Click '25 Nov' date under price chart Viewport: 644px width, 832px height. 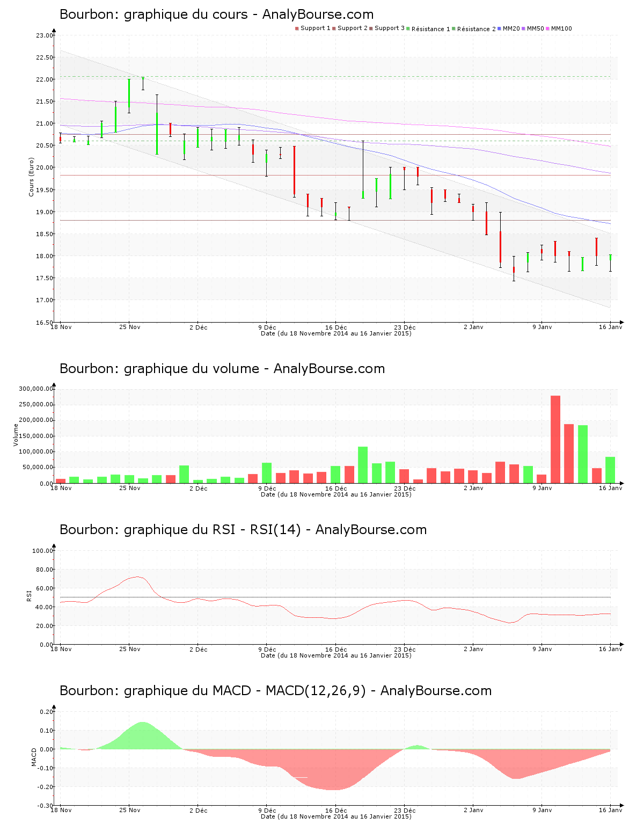[130, 327]
